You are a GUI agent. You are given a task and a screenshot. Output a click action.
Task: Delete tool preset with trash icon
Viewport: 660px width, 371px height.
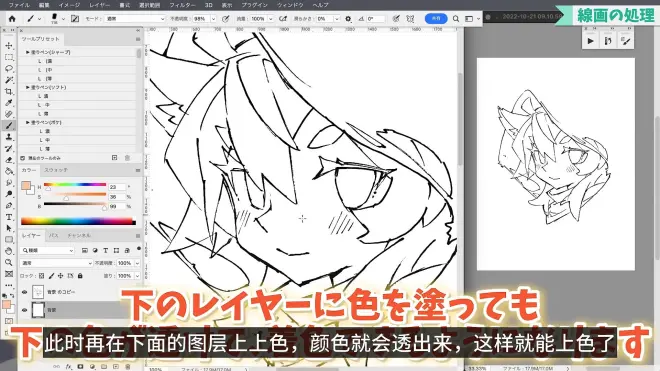point(127,157)
